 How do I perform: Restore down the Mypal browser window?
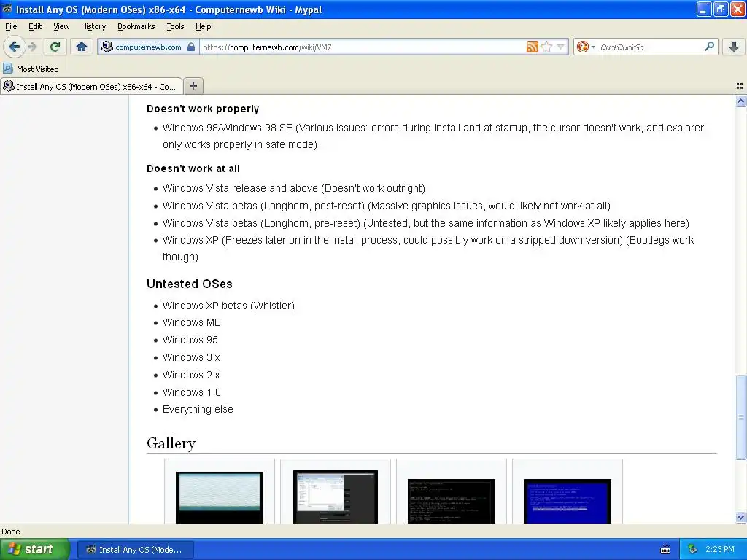click(720, 9)
